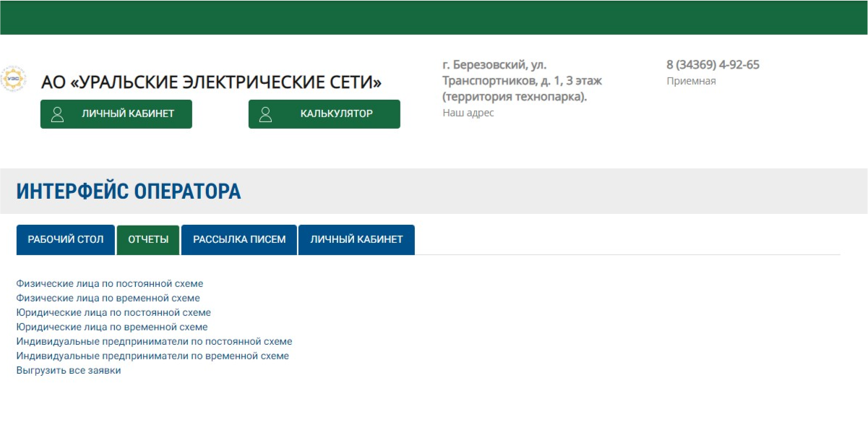This screenshot has width=868, height=446.
Task: Open Физические лица по постоянной схеме report
Action: point(110,283)
